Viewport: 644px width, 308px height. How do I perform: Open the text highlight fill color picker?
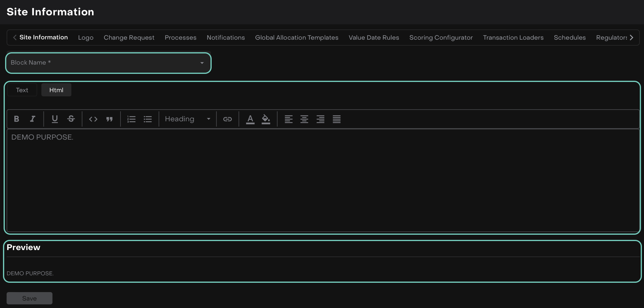[x=266, y=119]
